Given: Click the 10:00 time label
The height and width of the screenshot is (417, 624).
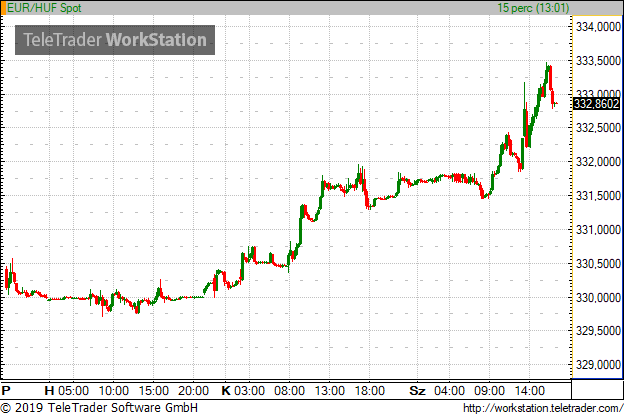Looking at the screenshot, I should (x=114, y=391).
